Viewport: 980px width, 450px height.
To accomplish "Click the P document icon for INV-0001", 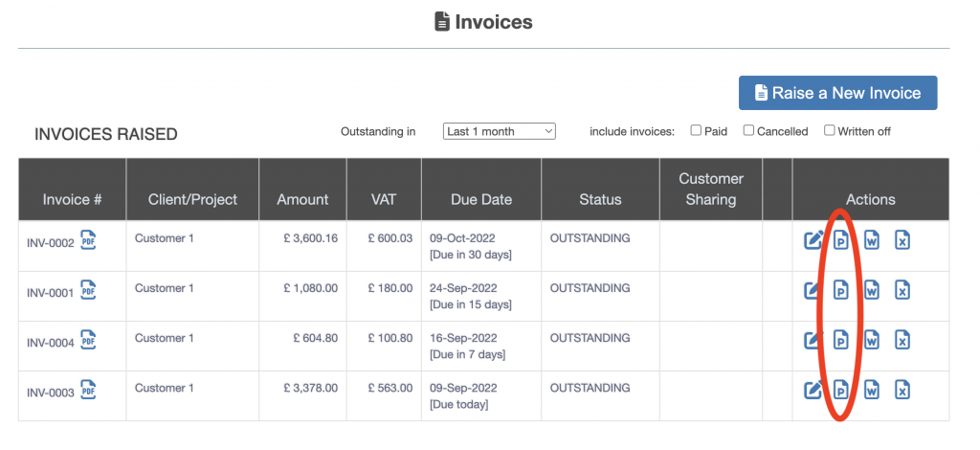I will (840, 290).
